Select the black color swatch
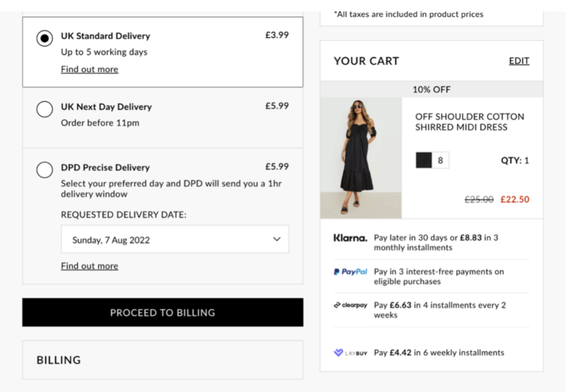Screen dimensions: 569x392 tap(424, 160)
